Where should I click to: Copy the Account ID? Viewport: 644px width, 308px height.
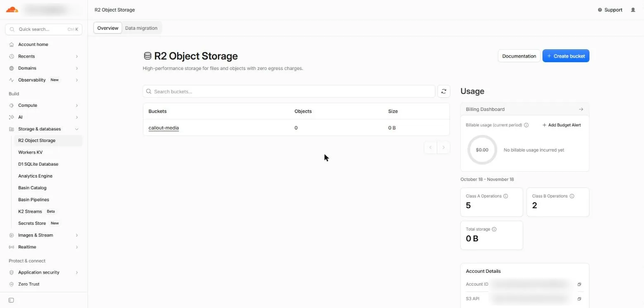[579, 284]
